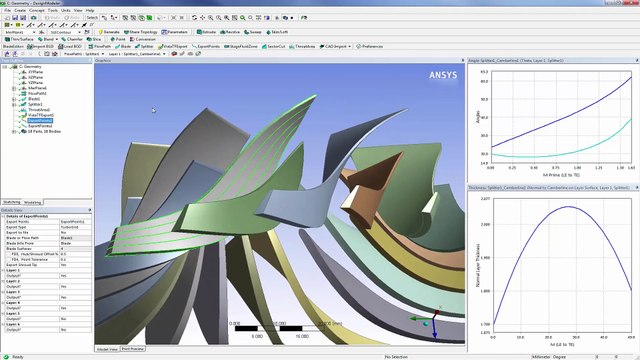Viewport: 640px width, 360px height.
Task: Select FlowPath1 in the tree outline
Action: click(37, 93)
